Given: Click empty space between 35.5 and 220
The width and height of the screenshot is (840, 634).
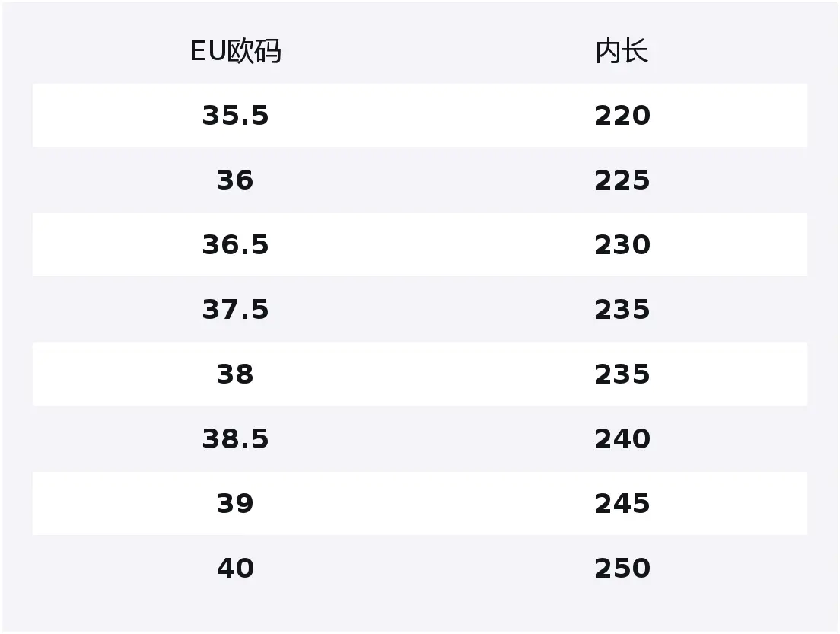Looking at the screenshot, I should click(428, 116).
